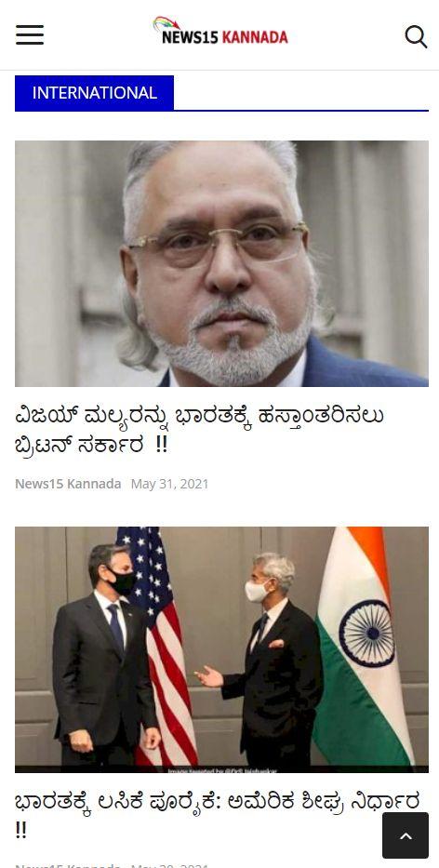This screenshot has height=868, width=439.
Task: Open the bearded man with glasses article image
Action: pos(221,263)
